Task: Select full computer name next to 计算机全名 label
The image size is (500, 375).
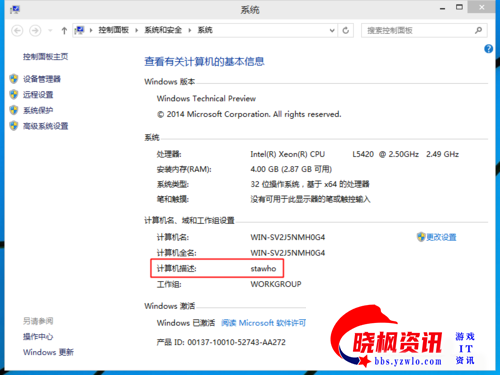Action: (288, 253)
